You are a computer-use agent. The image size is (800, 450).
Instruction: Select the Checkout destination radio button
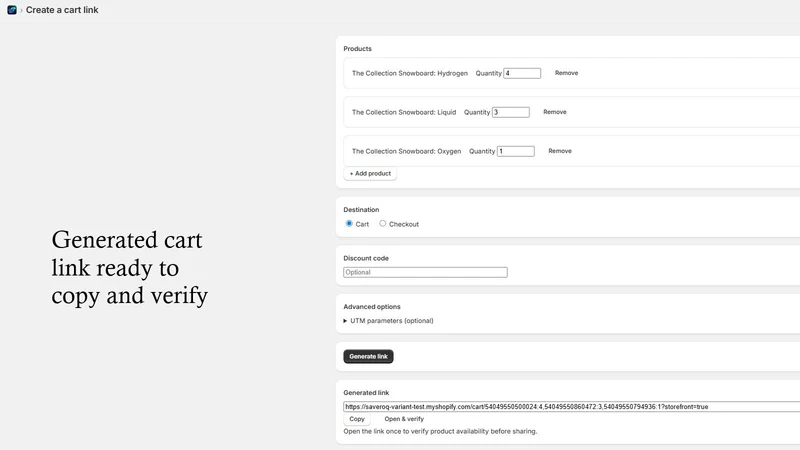point(383,223)
